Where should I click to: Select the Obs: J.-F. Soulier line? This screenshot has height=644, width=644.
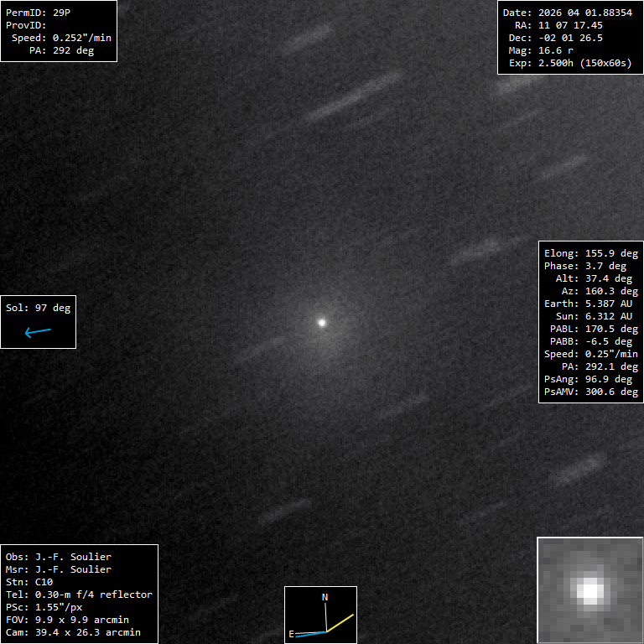(59, 557)
